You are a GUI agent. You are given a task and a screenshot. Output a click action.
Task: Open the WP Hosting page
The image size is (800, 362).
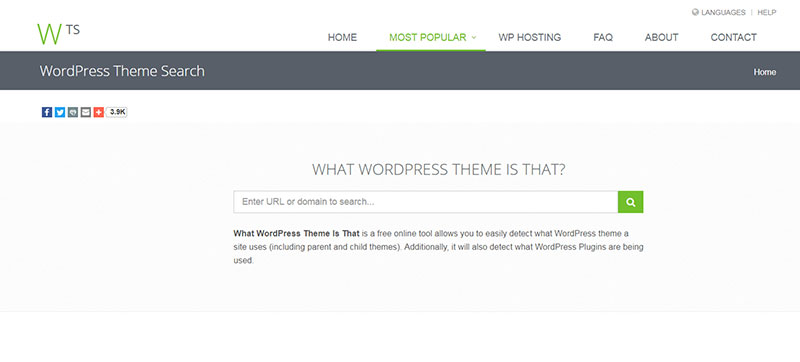[x=530, y=37]
